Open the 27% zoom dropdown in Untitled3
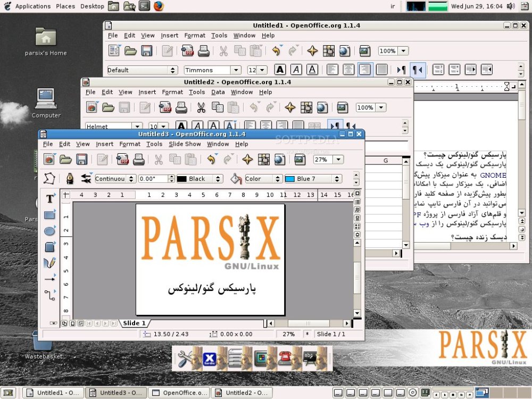Screen dimensions: 532x399 (338, 160)
